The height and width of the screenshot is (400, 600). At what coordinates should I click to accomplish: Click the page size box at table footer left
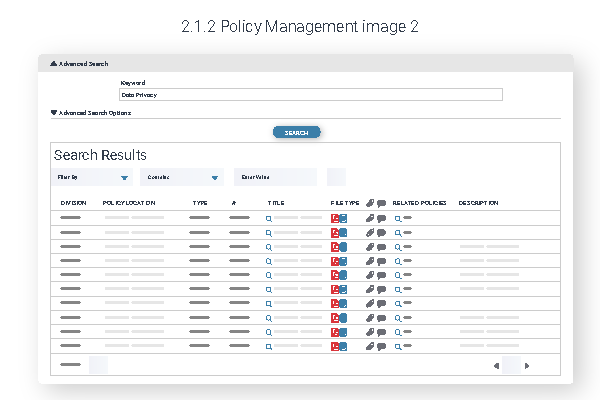tap(98, 365)
